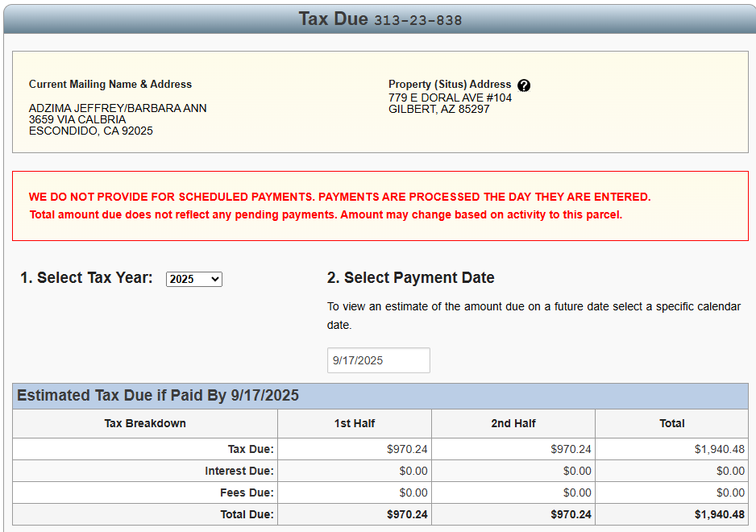Click the 1st Half Tax Due amount
756x532 pixels.
tap(407, 449)
